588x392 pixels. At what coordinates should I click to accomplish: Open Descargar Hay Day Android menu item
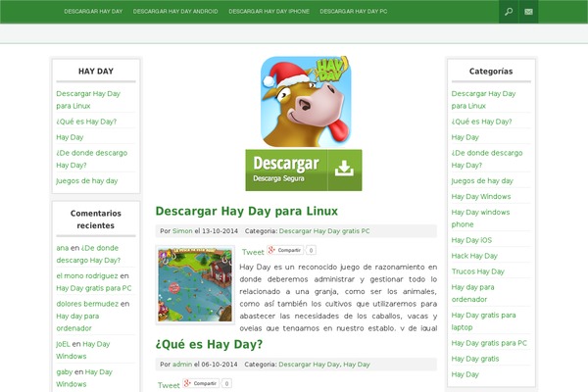point(175,12)
